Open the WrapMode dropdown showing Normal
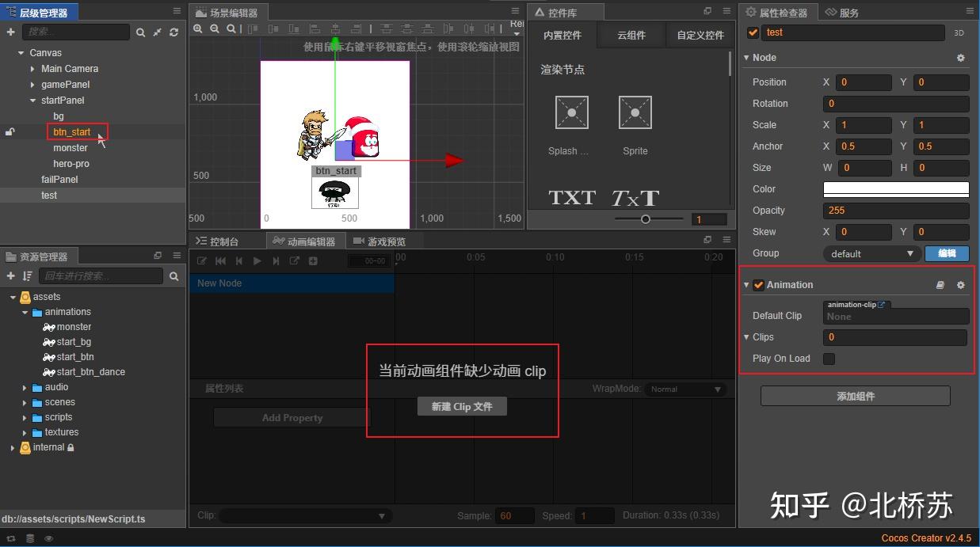Screen dimensions: 980x547 click(684, 389)
